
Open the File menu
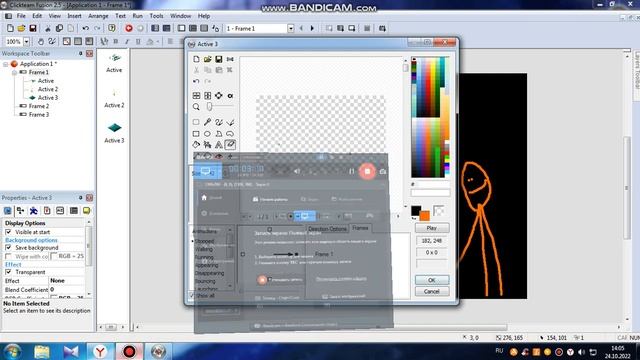[x=21, y=16]
